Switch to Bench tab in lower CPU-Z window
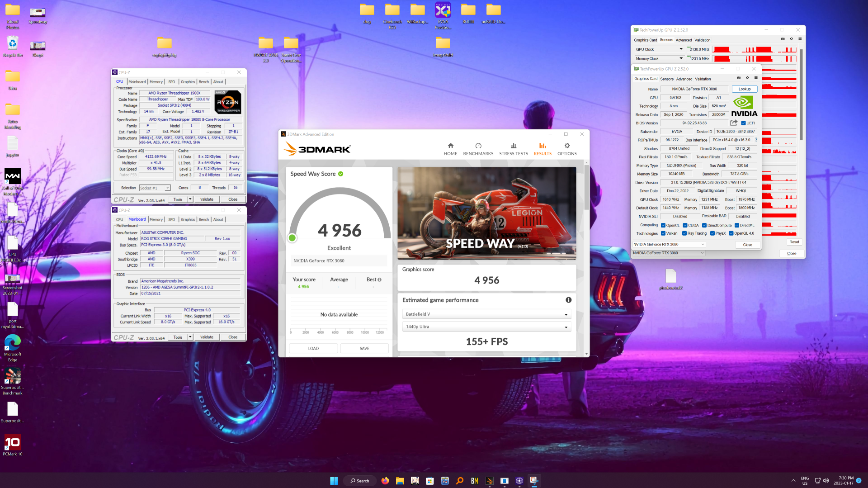This screenshot has height=488, width=868. coord(204,219)
